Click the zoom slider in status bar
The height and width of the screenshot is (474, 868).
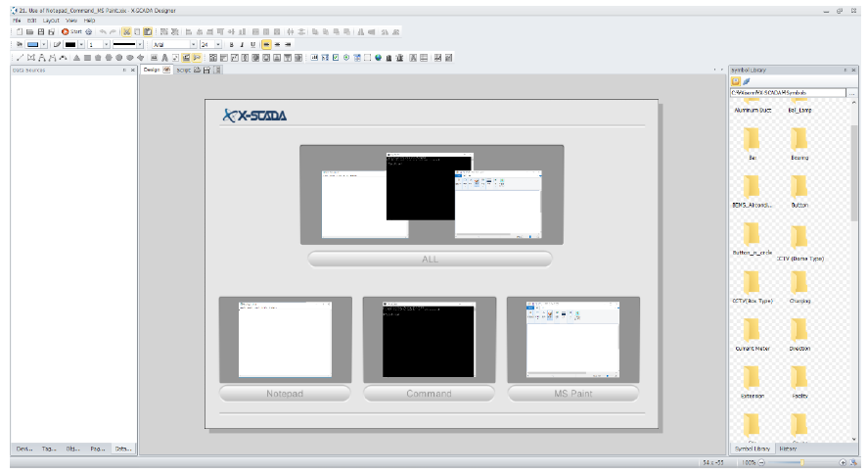801,462
